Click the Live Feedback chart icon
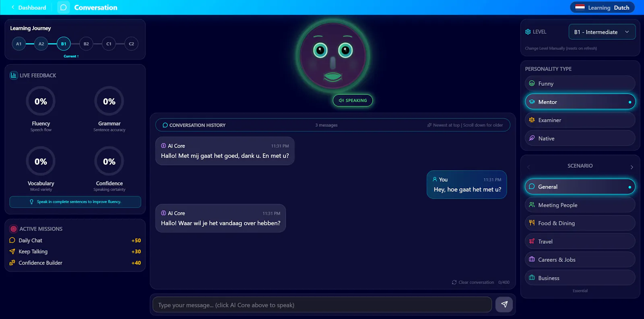Image resolution: width=644 pixels, height=319 pixels. 14,75
